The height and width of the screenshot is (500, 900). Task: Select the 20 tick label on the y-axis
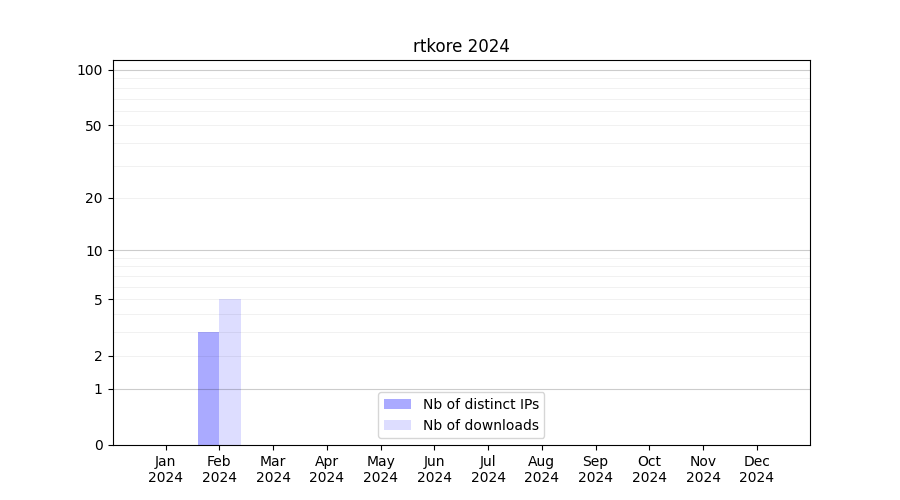pyautogui.click(x=93, y=198)
